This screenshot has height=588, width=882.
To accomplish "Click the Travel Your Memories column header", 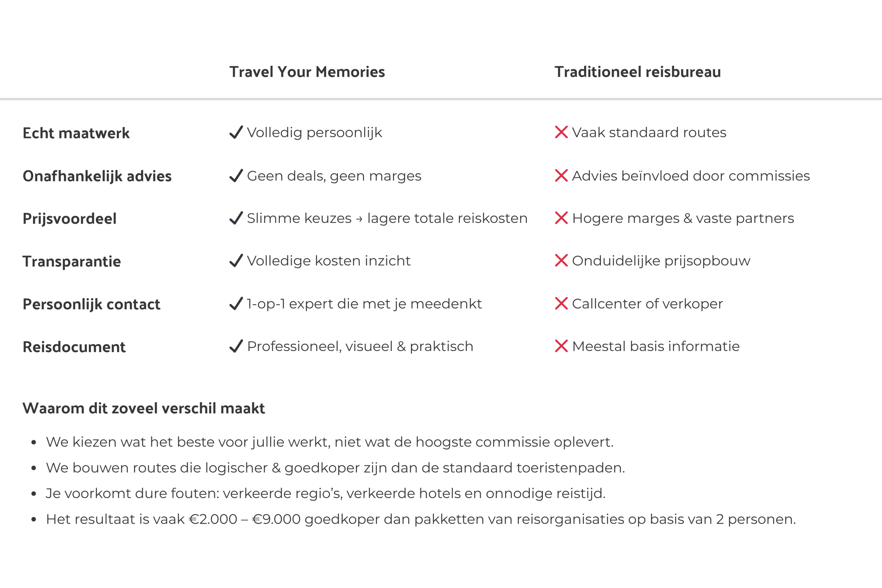I will click(307, 72).
